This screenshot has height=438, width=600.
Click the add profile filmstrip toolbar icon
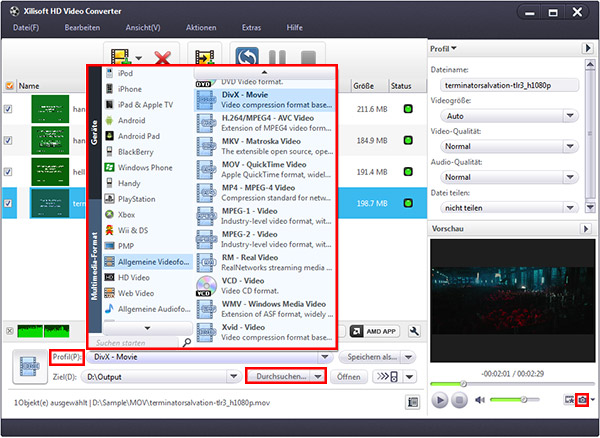[x=205, y=57]
